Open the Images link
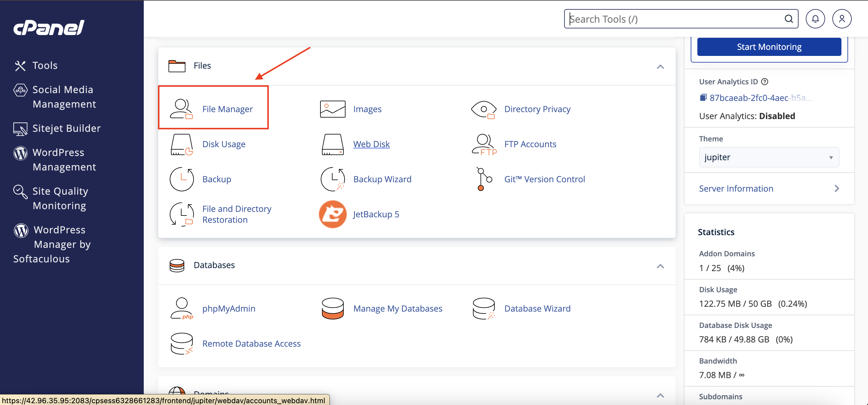 tap(367, 109)
